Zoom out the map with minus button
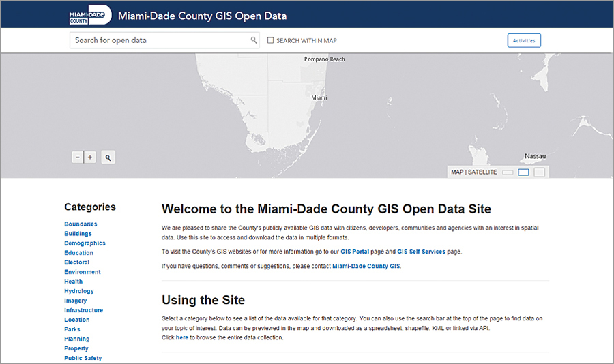Viewport: 614px width, 364px height. [78, 157]
